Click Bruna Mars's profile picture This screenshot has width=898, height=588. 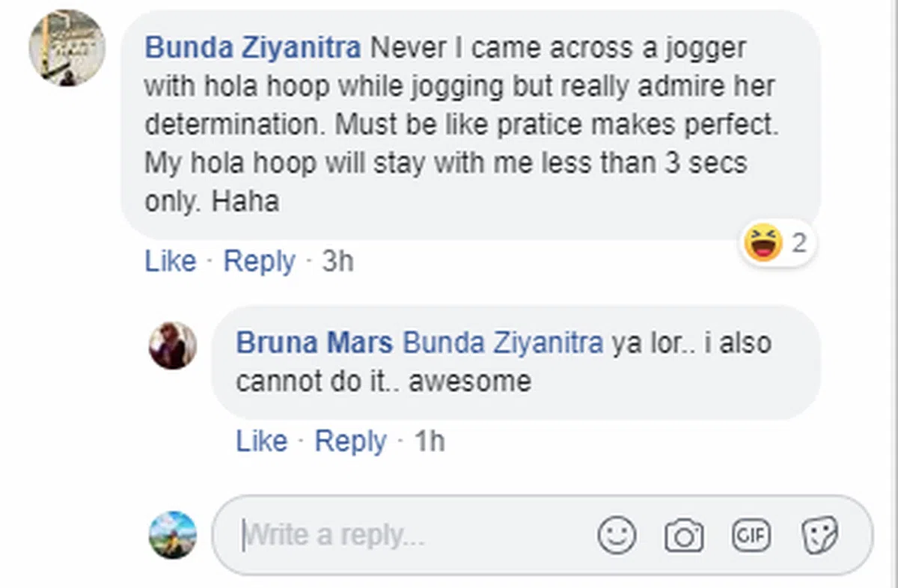(173, 346)
